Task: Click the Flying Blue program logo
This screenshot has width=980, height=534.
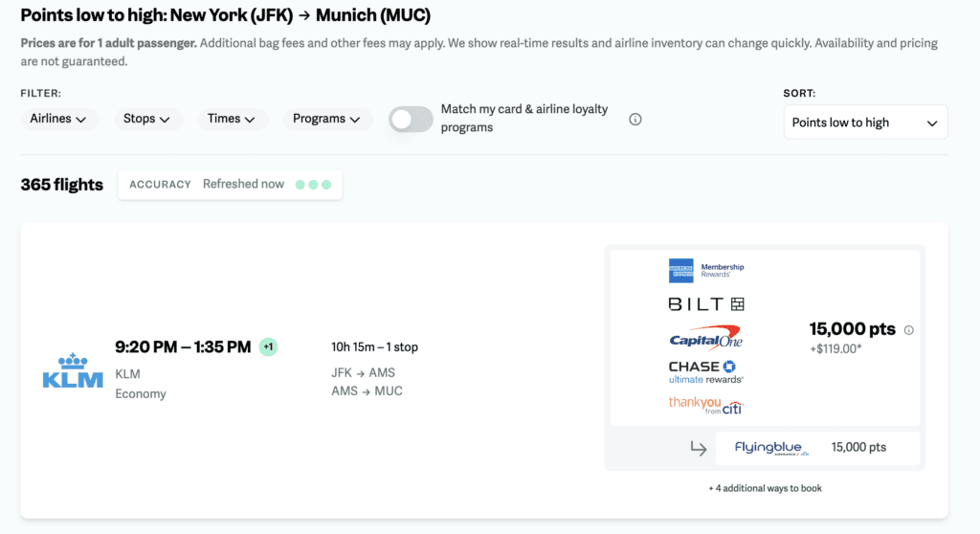Action: (x=771, y=448)
